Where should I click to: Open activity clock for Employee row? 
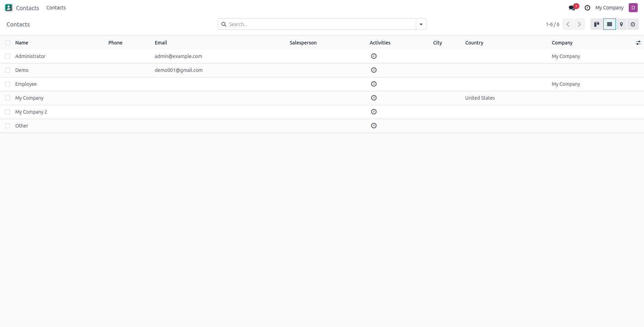pos(374,84)
